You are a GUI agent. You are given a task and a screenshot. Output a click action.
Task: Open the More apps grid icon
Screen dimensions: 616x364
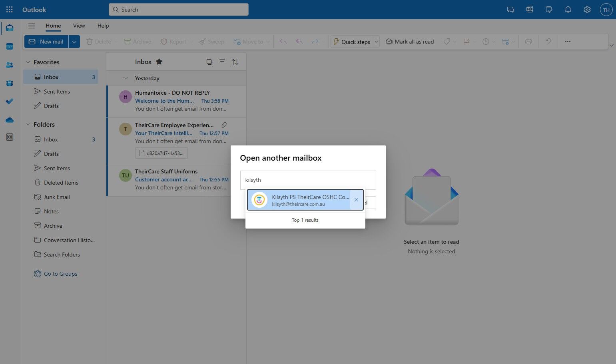click(x=10, y=137)
